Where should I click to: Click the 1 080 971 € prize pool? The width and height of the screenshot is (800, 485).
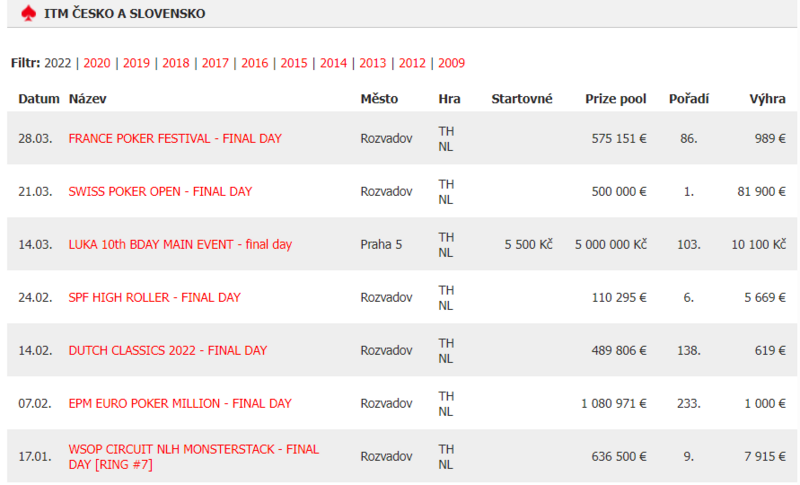(614, 404)
